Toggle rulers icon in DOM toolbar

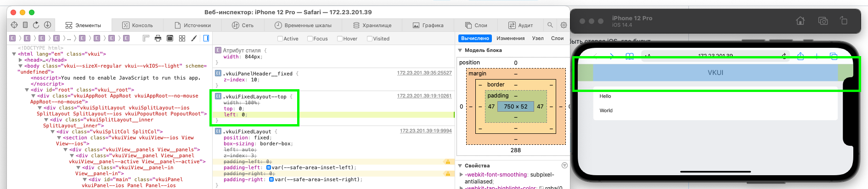(x=146, y=38)
